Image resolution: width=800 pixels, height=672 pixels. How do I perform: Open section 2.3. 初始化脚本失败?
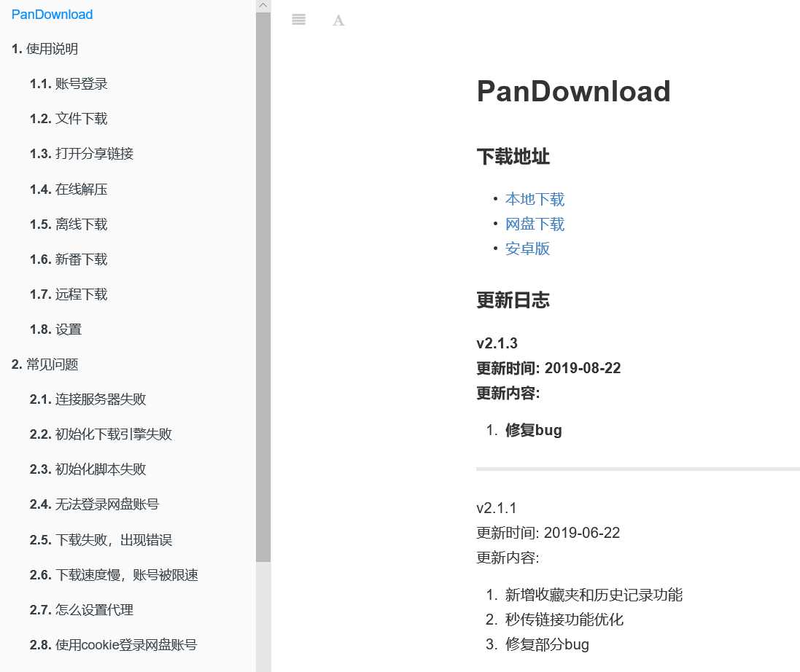click(88, 469)
